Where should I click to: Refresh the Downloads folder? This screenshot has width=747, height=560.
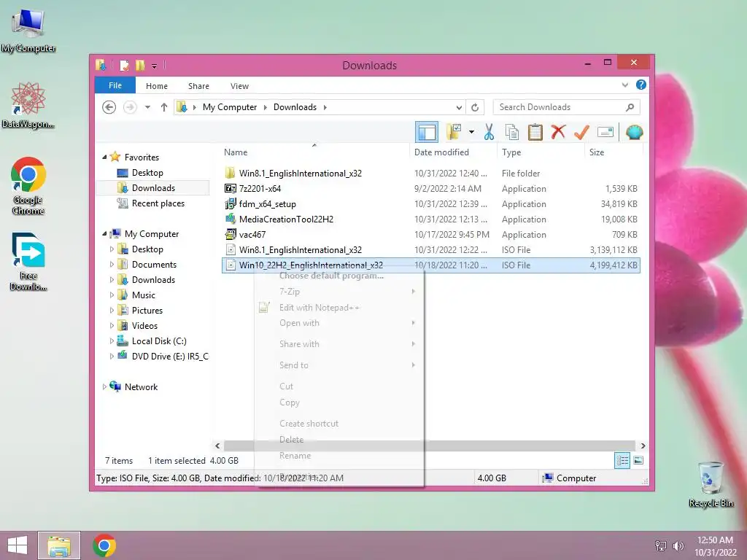coord(475,107)
